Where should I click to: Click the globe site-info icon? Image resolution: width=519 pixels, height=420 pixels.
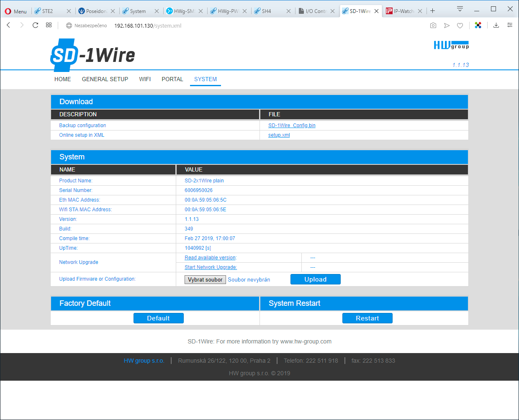(69, 26)
